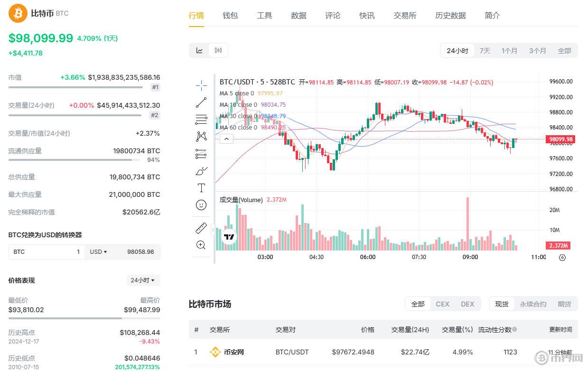Screen dimensions: 588x371
Task: Select the CEX market filter
Action: click(442, 304)
